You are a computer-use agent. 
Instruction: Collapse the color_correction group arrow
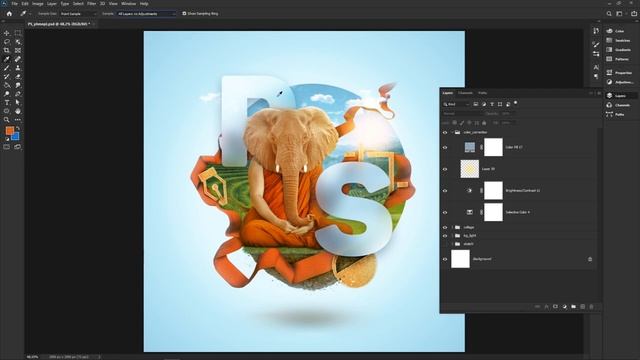coord(452,132)
